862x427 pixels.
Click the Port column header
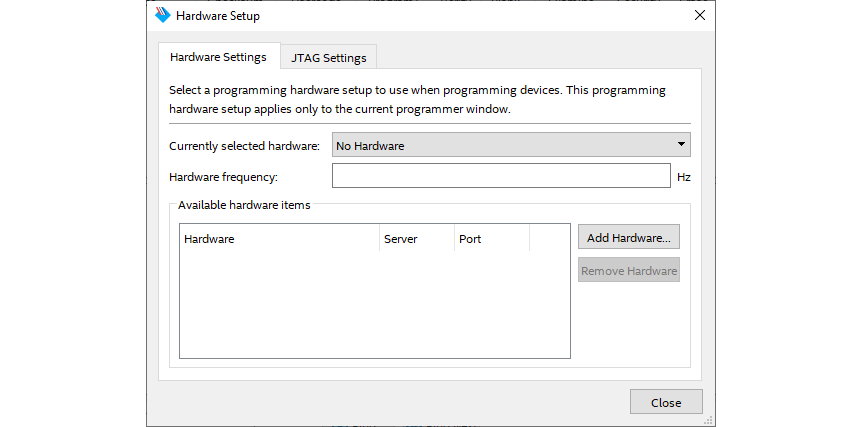coord(490,239)
